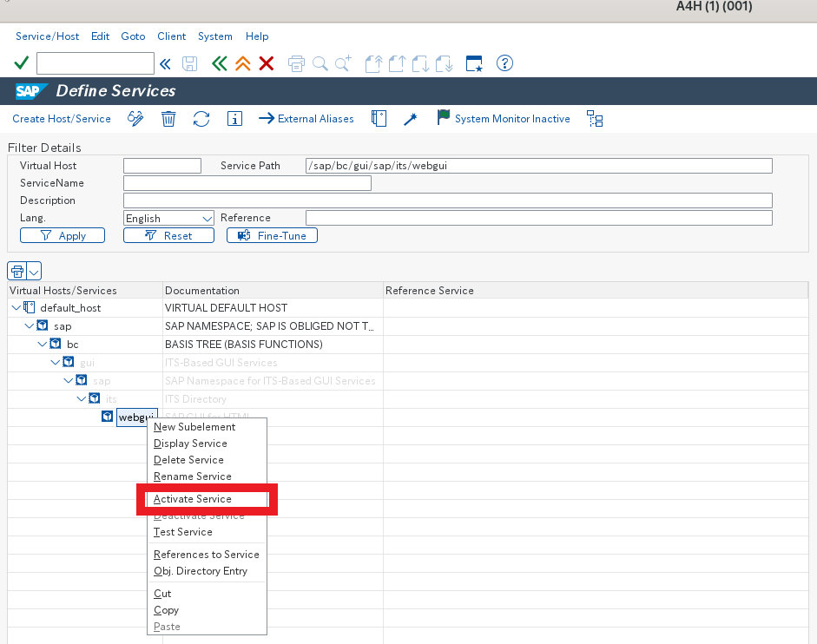Screen dimensions: 817x644
Task: Choose Test Service in the context menu
Action: [207, 532]
